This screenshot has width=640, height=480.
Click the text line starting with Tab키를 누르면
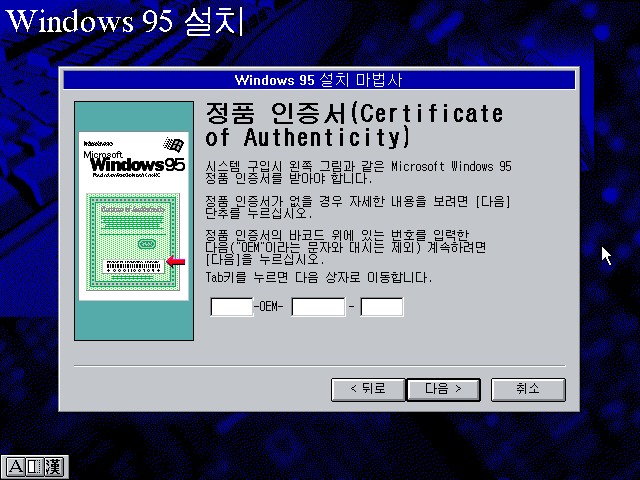pos(318,278)
